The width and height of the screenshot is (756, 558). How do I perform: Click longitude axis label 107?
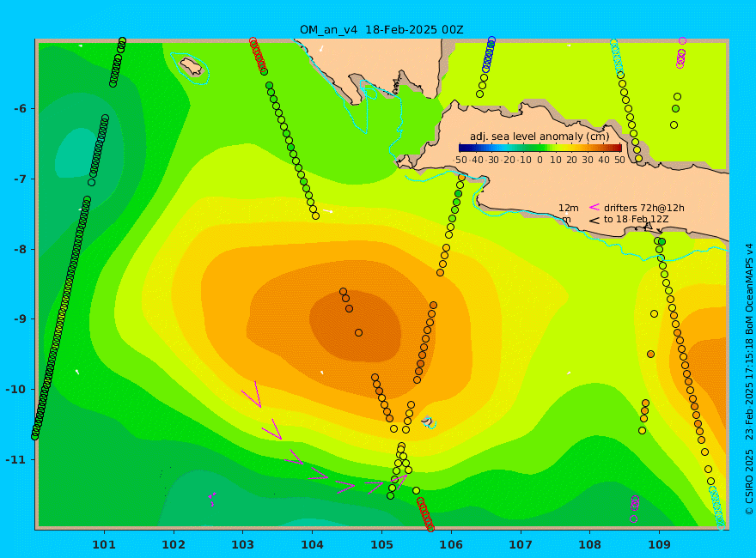point(521,545)
